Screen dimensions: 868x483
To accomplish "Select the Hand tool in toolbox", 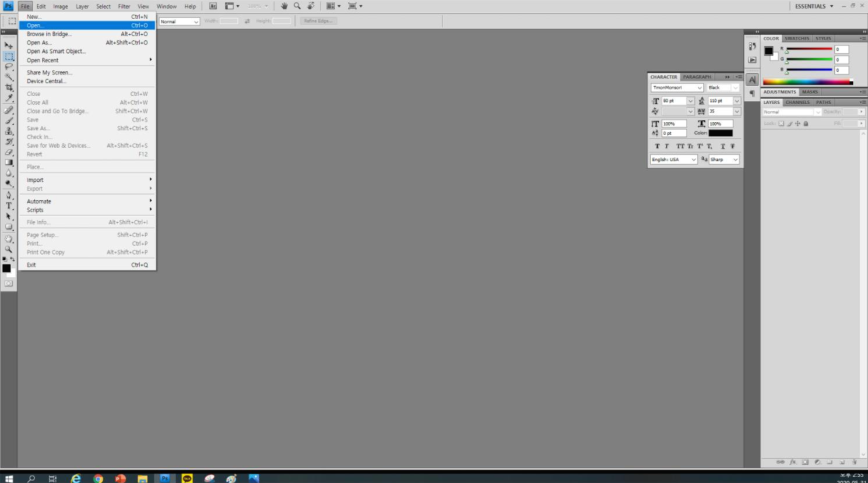I will 9,239.
